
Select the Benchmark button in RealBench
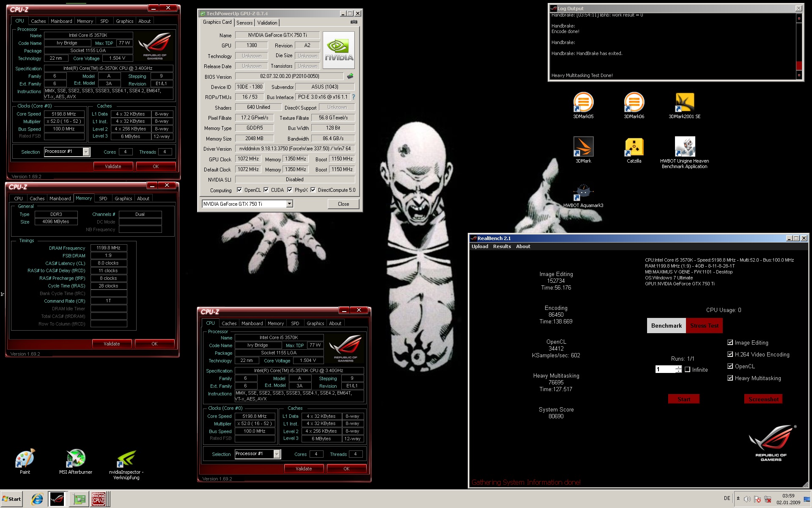pyautogui.click(x=667, y=326)
